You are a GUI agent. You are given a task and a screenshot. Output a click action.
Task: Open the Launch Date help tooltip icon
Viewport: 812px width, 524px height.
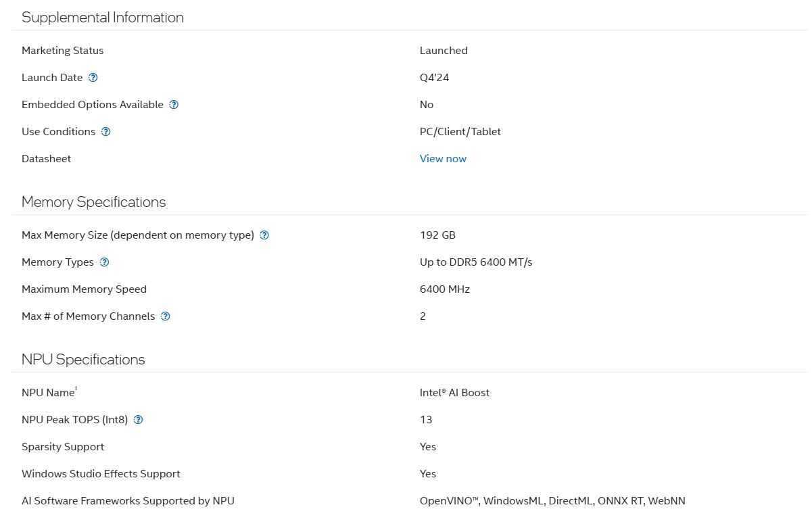point(93,78)
